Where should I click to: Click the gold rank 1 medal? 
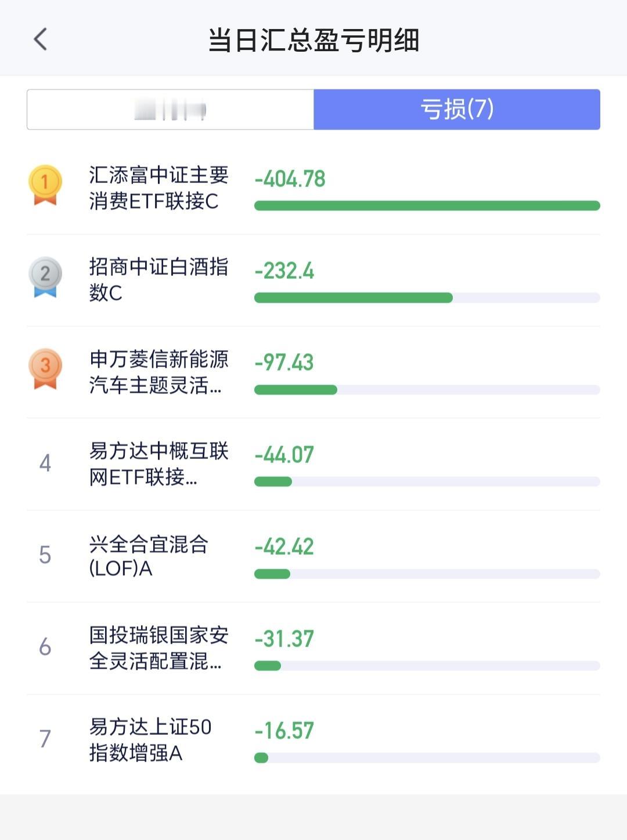click(x=45, y=185)
